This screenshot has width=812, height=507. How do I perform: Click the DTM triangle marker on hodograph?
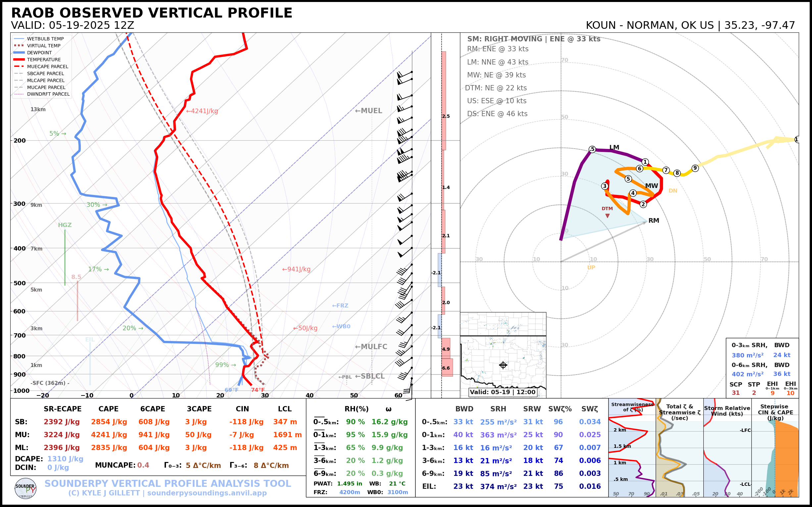[607, 216]
